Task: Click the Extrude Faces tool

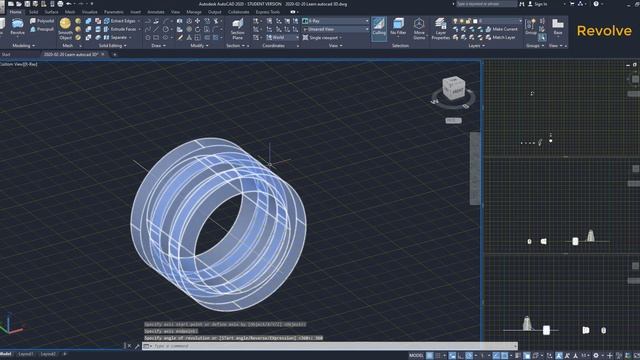Action: 120,29
